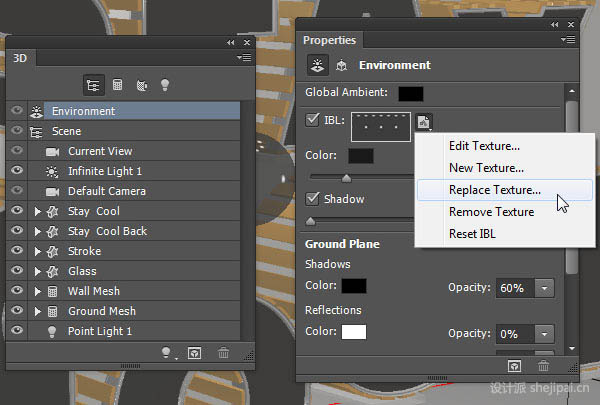Hide the Stroke object
This screenshot has width=600, height=405.
click(17, 250)
